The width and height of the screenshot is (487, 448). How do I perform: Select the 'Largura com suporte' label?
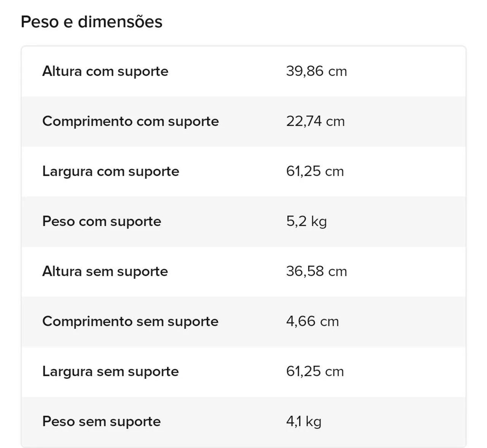point(110,171)
